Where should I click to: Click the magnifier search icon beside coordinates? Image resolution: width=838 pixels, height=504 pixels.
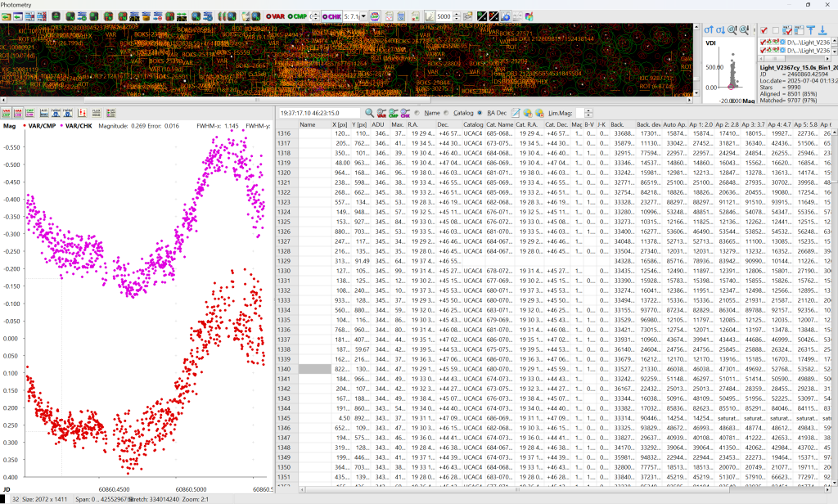(x=369, y=113)
